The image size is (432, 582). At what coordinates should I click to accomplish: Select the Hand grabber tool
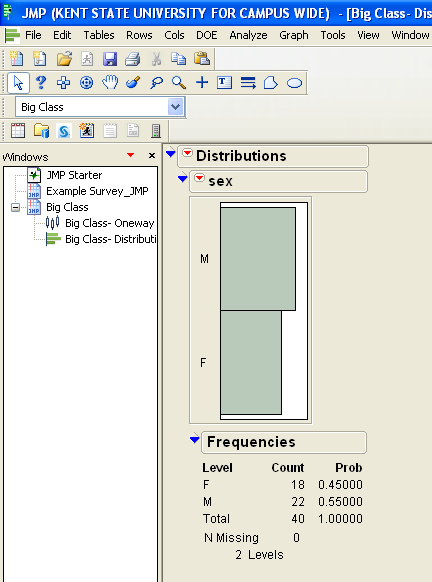click(x=110, y=82)
